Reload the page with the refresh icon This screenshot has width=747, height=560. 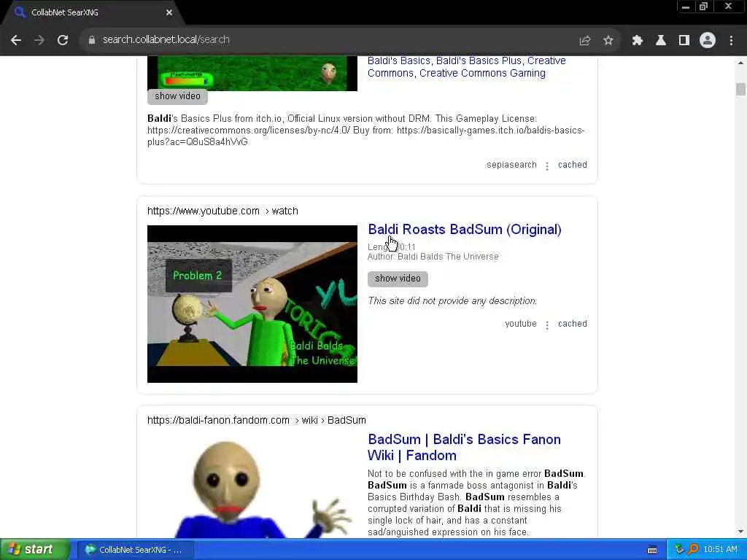pos(63,40)
